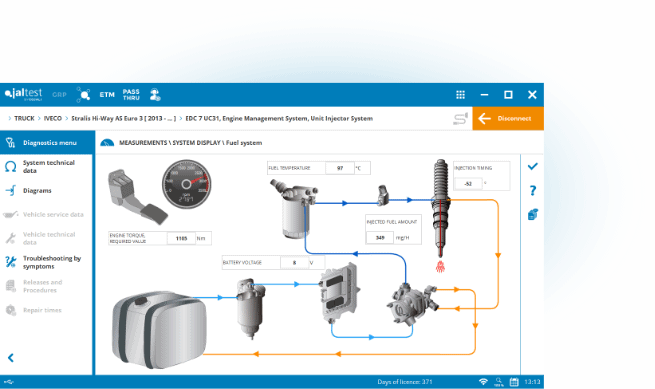Select TRUCK in the breadcrumb path

pos(24,118)
